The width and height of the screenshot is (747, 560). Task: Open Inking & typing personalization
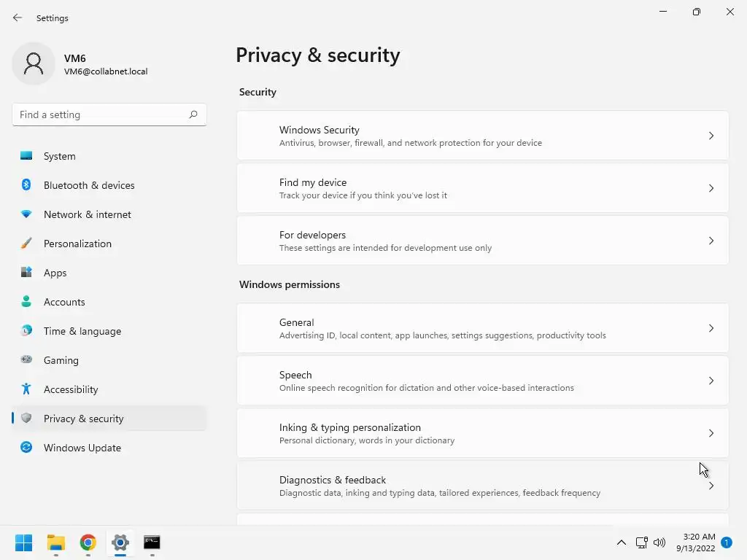[x=481, y=433]
